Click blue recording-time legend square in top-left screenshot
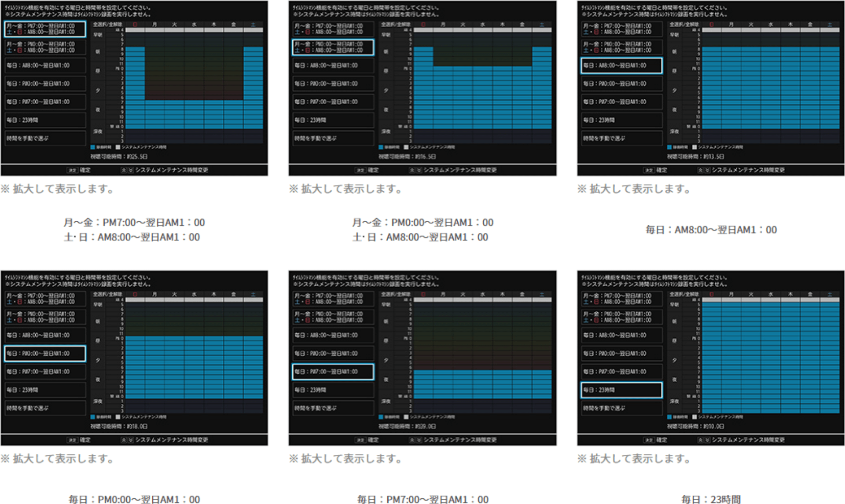845x504 pixels. [x=93, y=147]
